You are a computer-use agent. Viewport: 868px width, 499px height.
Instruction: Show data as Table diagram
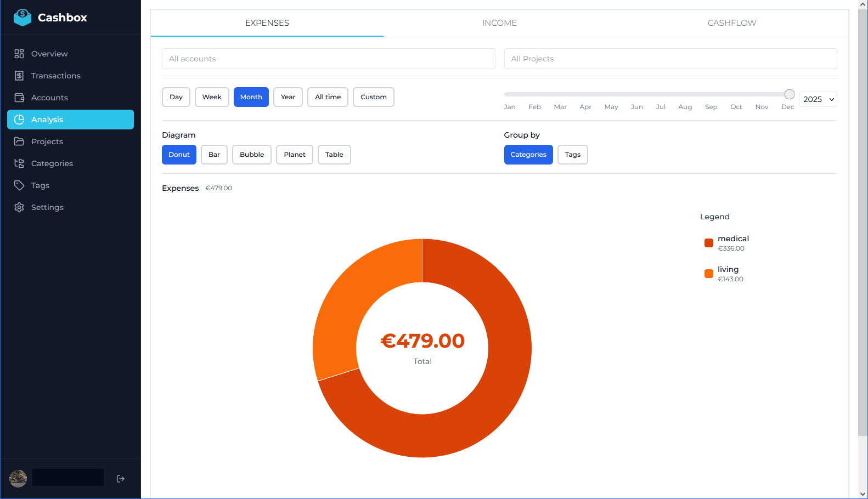(334, 155)
